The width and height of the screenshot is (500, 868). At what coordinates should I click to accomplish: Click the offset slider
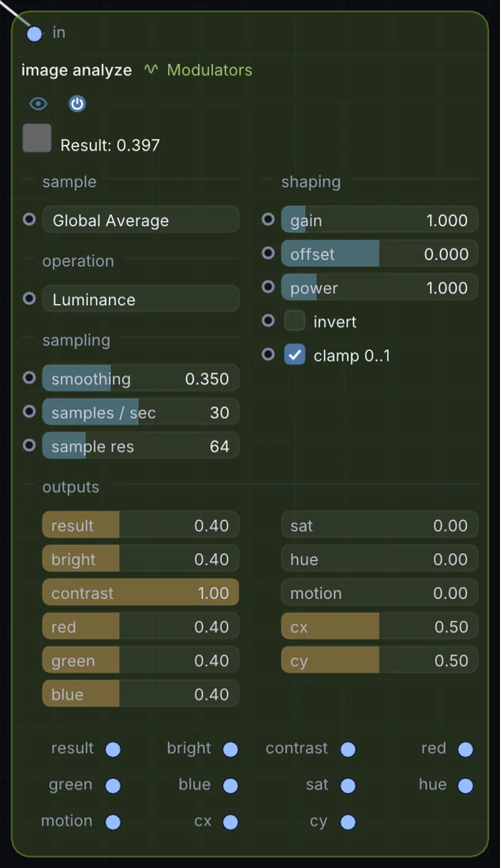coord(379,253)
